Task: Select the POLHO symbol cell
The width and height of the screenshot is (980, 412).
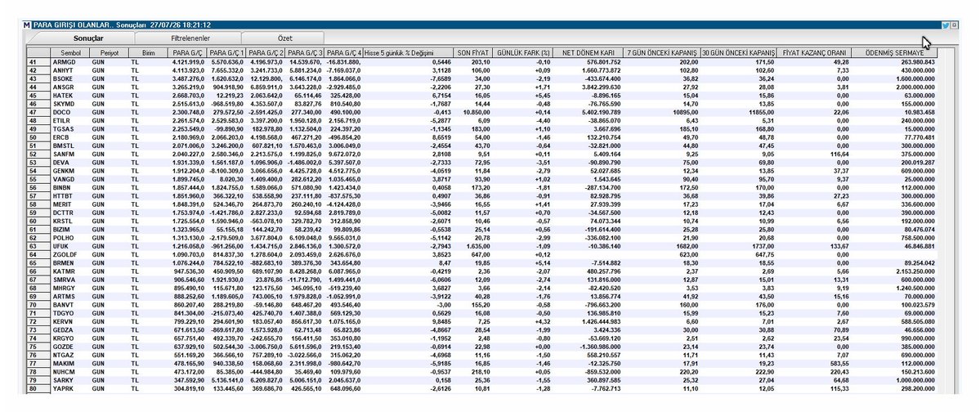Action: (70, 236)
